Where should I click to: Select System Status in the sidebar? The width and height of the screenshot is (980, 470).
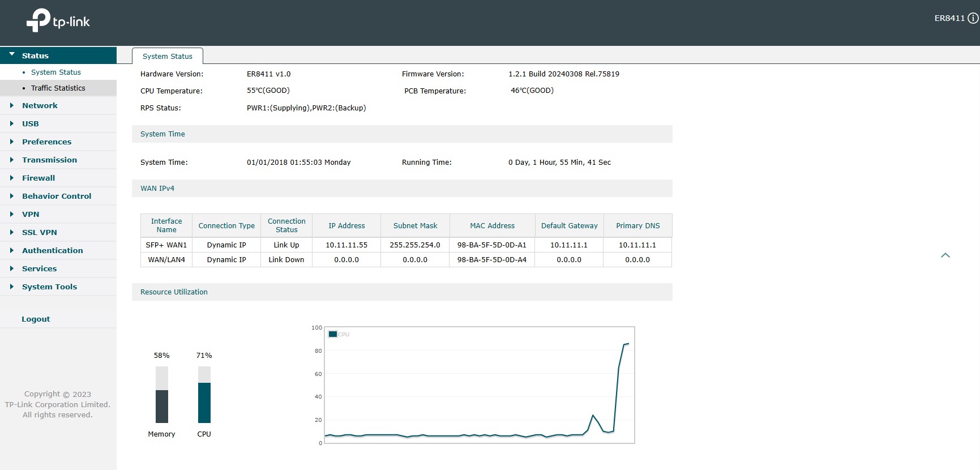tap(55, 72)
